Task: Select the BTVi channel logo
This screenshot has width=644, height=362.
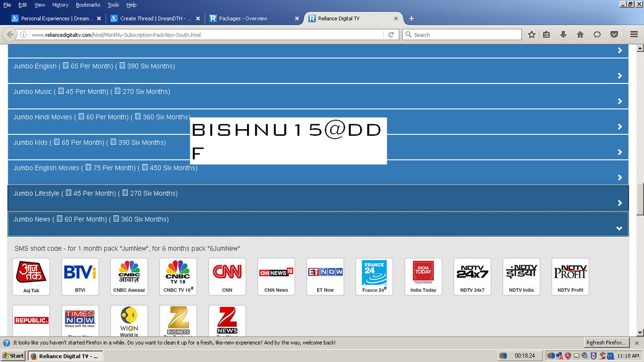Action: click(x=80, y=277)
